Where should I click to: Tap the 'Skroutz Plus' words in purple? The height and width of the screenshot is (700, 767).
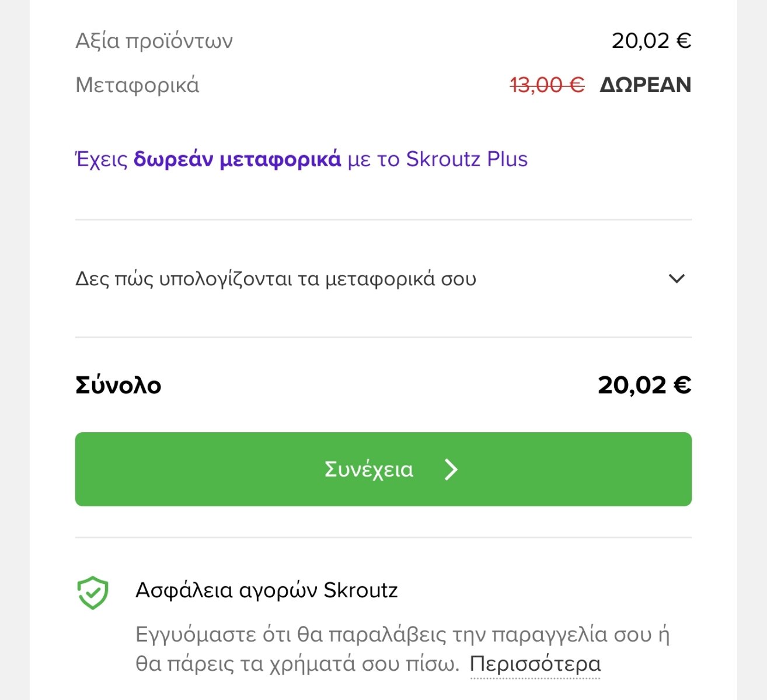pyautogui.click(x=467, y=159)
